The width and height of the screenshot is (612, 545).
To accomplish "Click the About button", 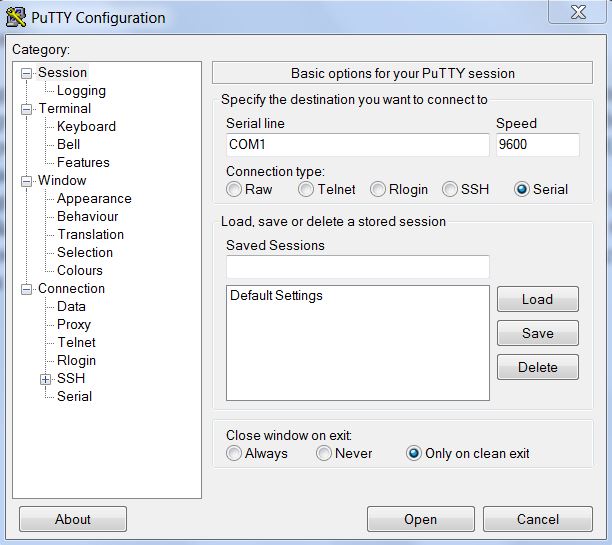I will [73, 519].
